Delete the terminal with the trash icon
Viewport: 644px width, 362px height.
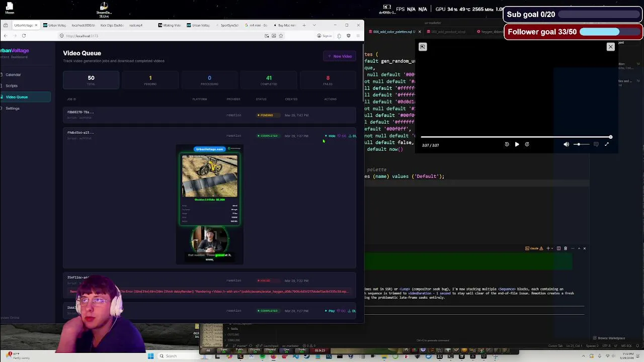(x=566, y=248)
